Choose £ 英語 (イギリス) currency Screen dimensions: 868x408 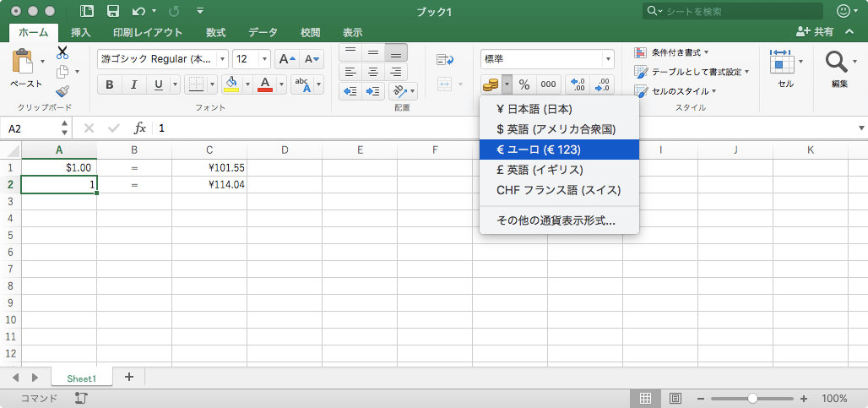pyautogui.click(x=559, y=170)
